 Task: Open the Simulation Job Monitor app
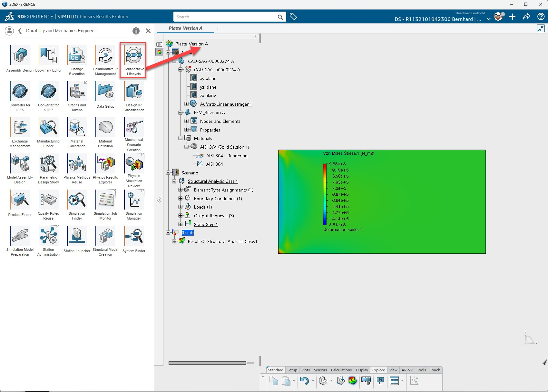coord(105,204)
